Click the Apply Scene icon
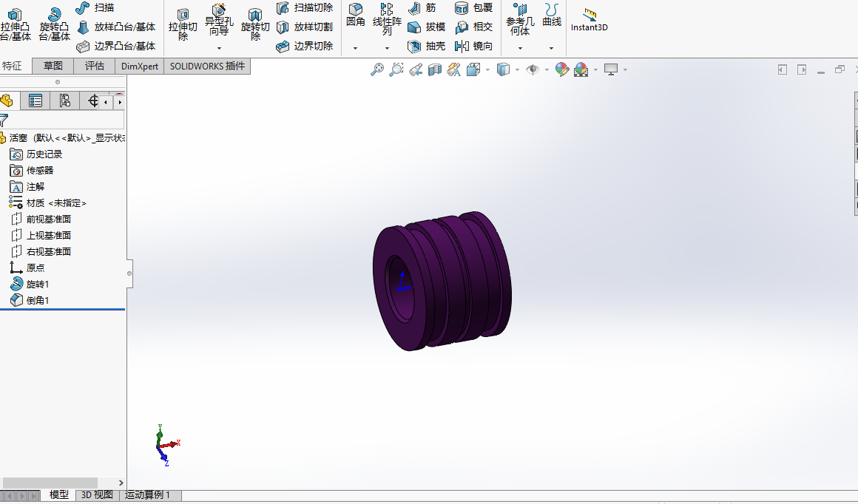 (581, 69)
